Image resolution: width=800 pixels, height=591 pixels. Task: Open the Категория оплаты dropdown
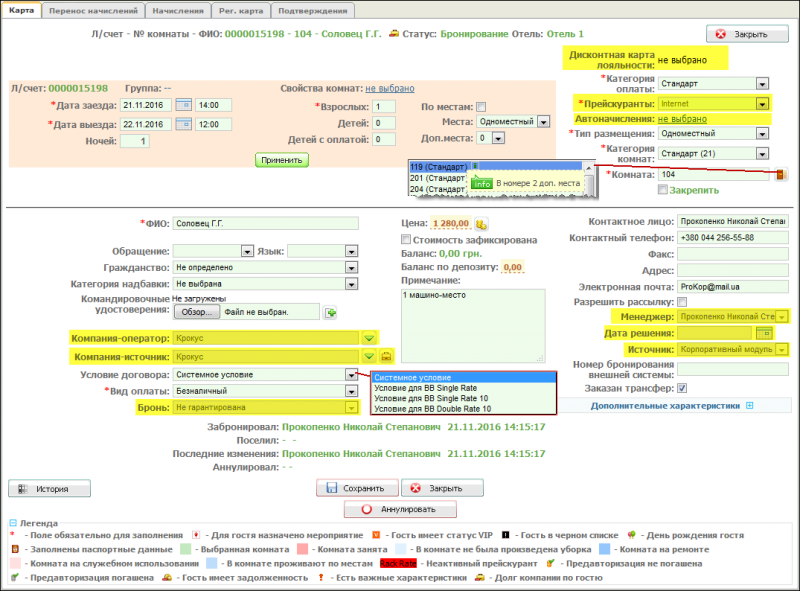762,84
